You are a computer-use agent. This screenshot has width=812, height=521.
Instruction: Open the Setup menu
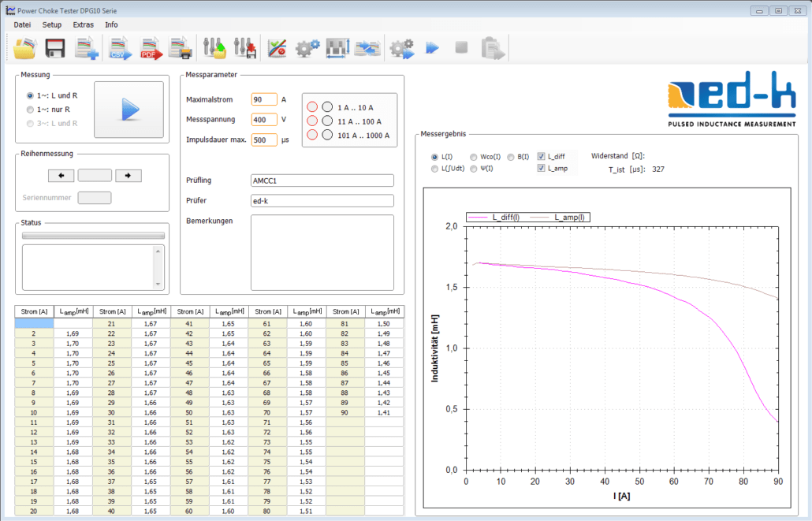(x=52, y=24)
